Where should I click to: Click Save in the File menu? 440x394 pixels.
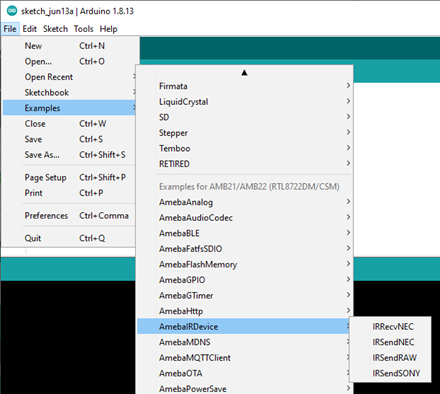[69, 139]
